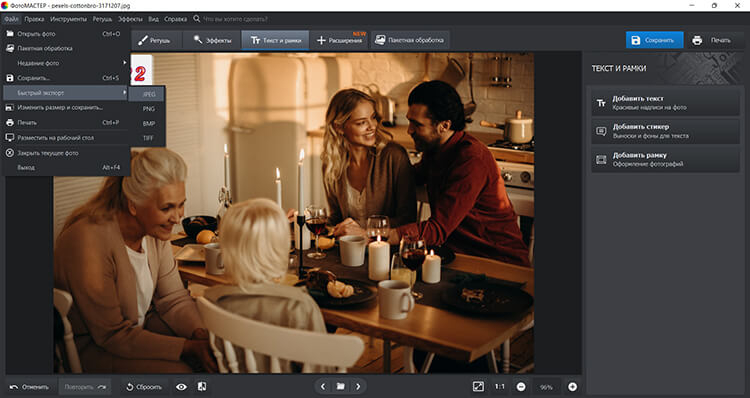Open Пакетная обработка toolbar tab
Image resolution: width=750 pixels, height=398 pixels.
[x=409, y=41]
